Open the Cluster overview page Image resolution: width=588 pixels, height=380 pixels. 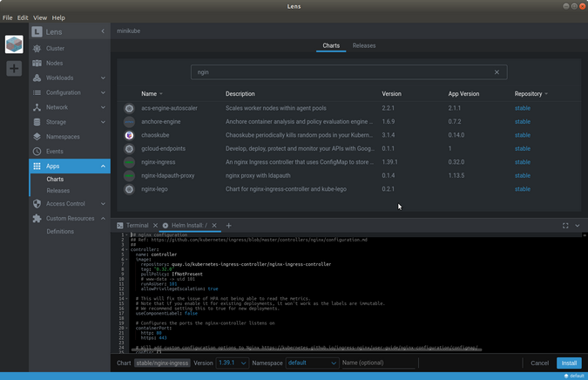(54, 49)
